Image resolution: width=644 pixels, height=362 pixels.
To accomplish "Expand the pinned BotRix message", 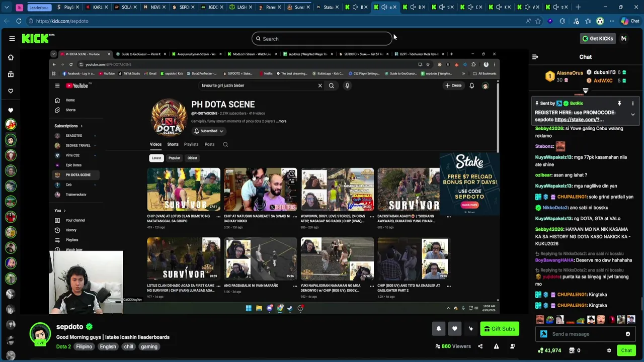I will point(632,114).
